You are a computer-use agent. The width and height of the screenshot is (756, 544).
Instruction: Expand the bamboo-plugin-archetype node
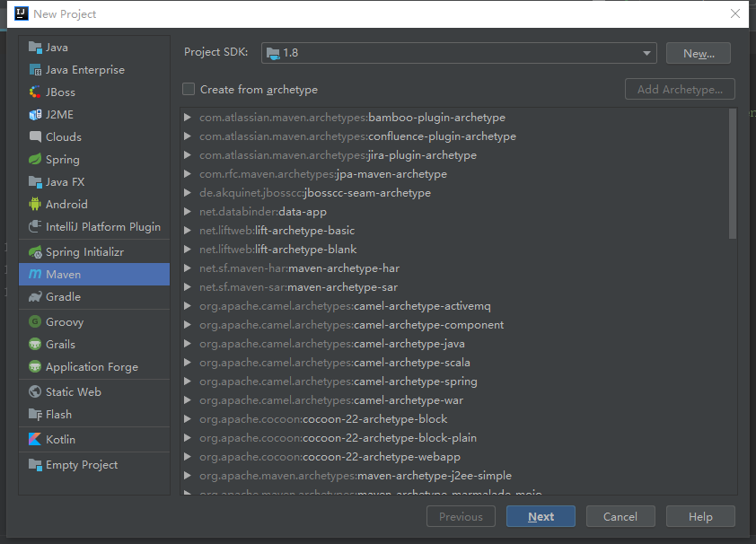coord(188,117)
